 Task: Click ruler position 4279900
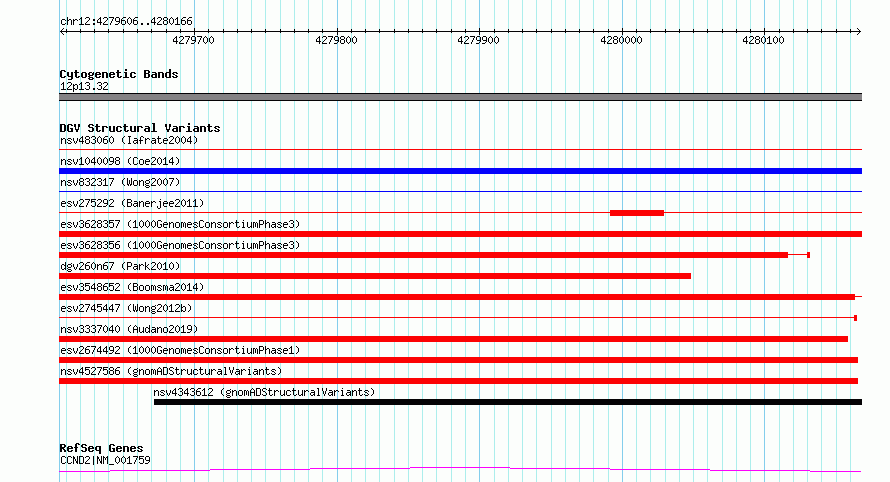pyautogui.click(x=478, y=40)
